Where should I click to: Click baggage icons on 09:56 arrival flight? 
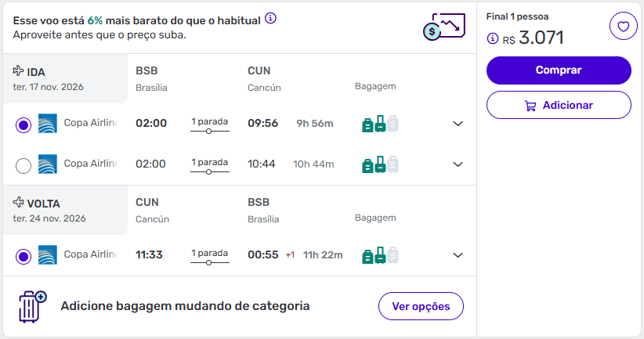click(380, 124)
